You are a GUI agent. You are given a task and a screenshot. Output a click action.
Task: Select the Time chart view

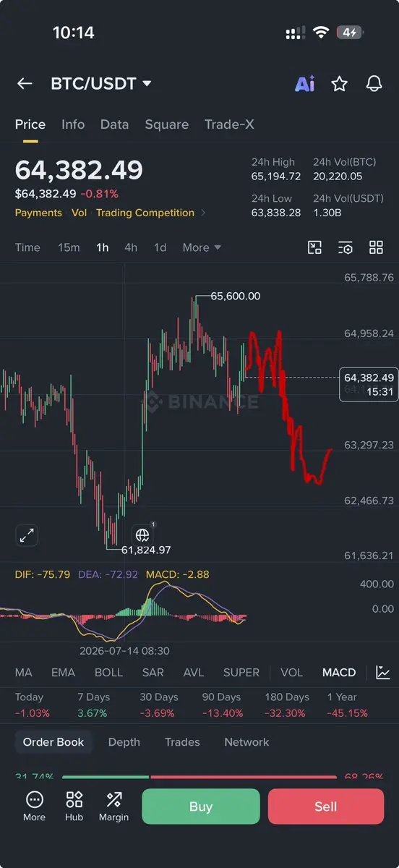[x=27, y=247]
